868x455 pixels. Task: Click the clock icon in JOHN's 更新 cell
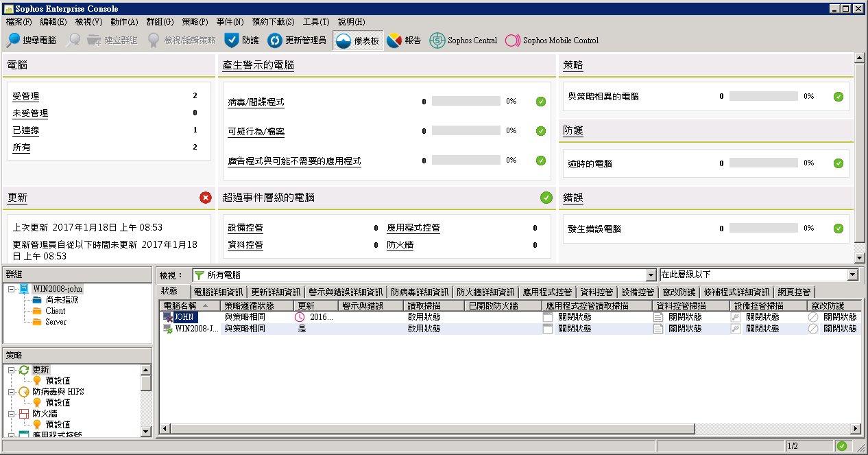click(300, 317)
